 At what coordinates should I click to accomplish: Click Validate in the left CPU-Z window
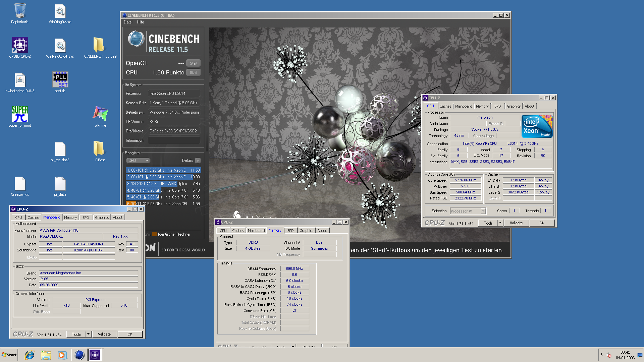[104, 334]
